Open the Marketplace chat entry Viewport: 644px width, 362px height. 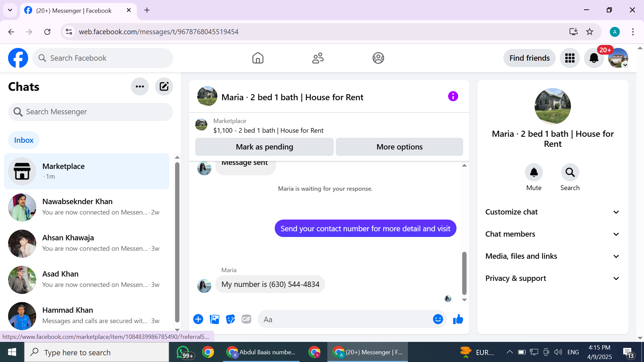(87, 171)
